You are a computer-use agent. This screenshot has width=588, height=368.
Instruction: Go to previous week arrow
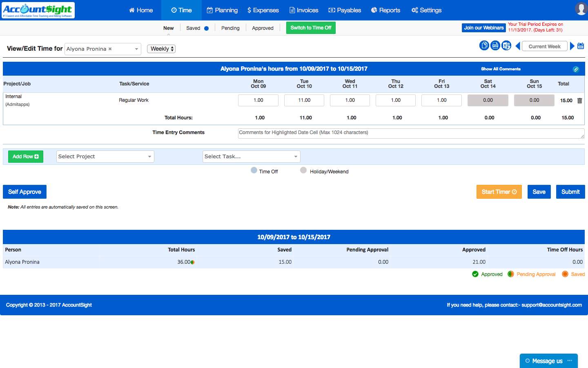518,46
